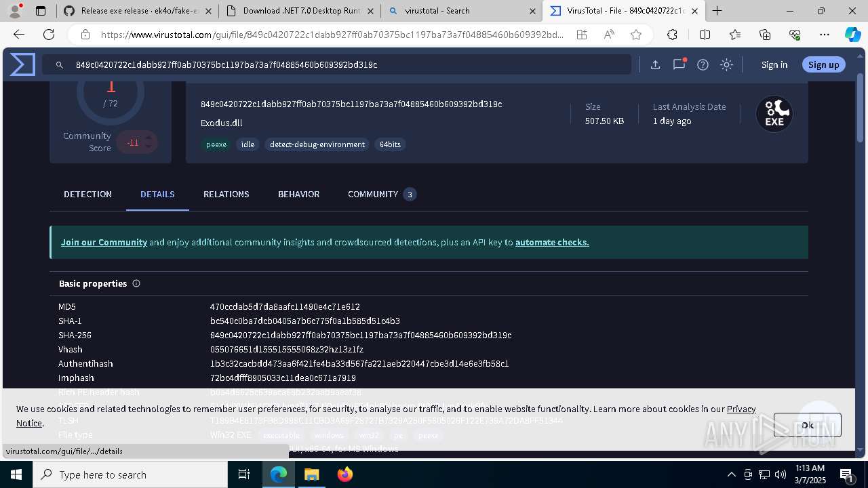Close the VirusTotal File browser tab
This screenshot has width=868, height=488.
click(x=694, y=11)
